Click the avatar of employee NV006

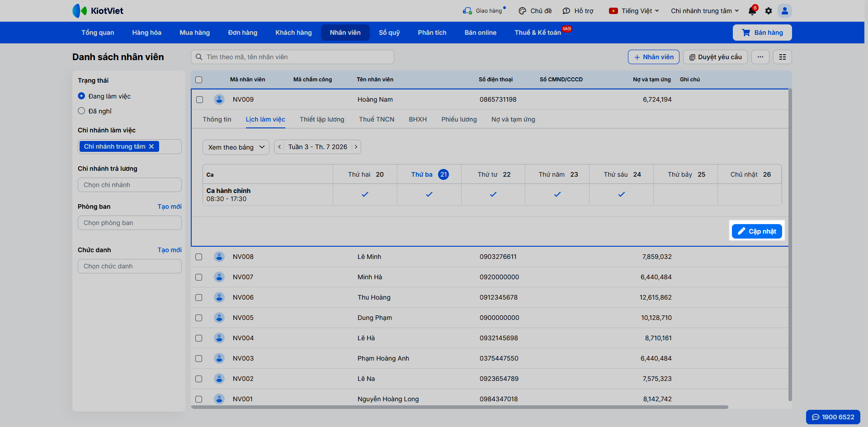(x=219, y=297)
